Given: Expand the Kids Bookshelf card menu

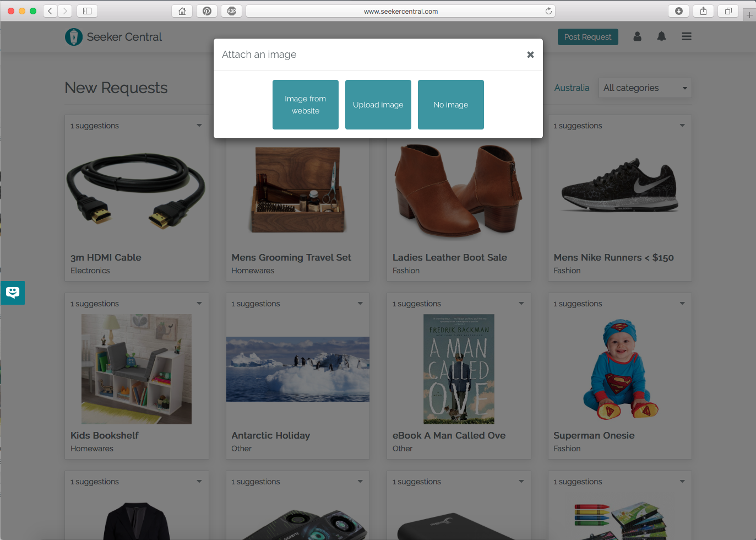Looking at the screenshot, I should click(x=199, y=304).
